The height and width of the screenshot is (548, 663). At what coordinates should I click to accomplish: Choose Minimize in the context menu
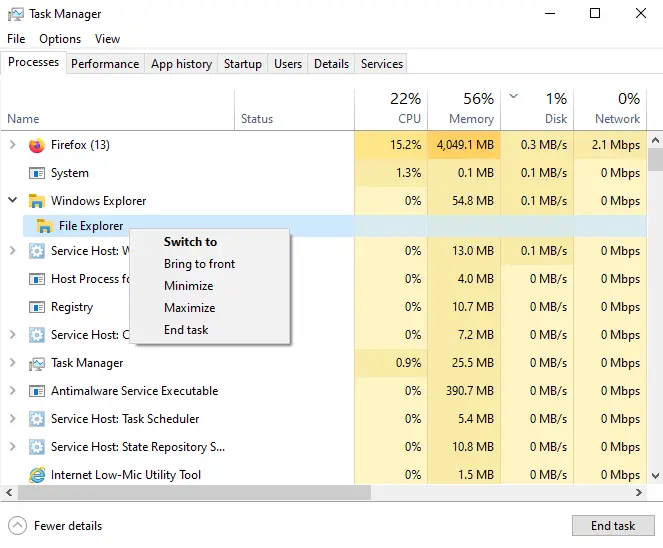pos(210,286)
